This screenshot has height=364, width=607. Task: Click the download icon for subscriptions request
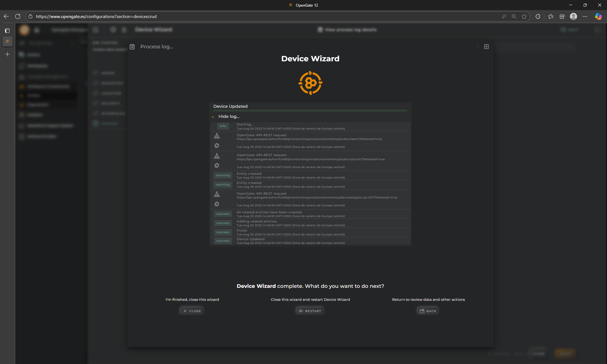(x=217, y=156)
